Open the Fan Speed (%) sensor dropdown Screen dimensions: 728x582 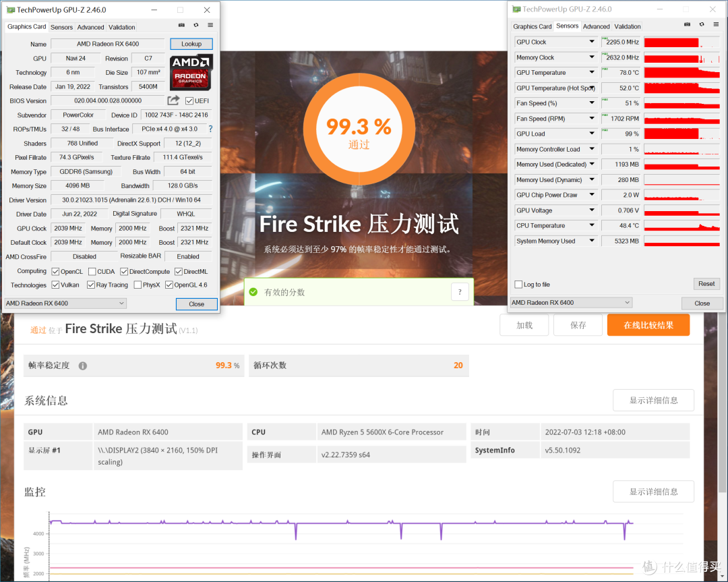point(592,103)
